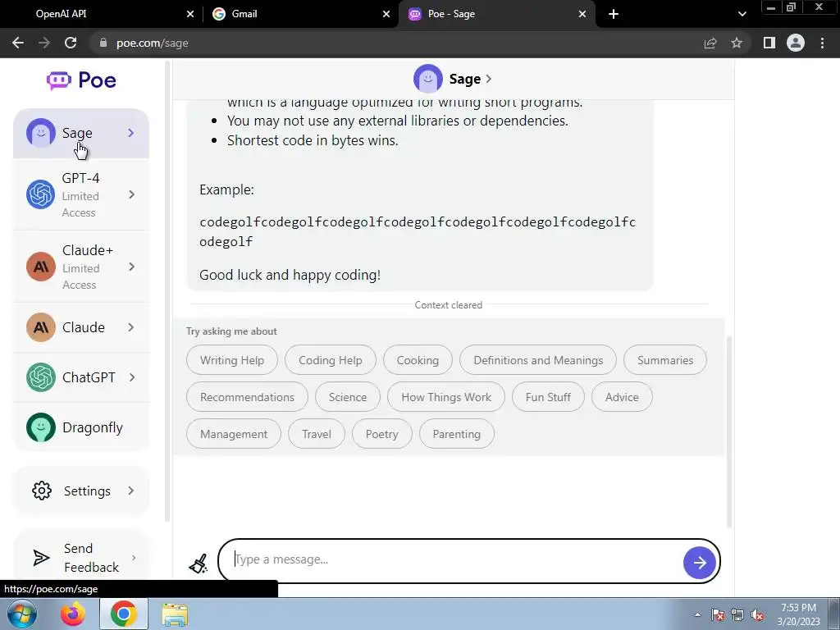Expand the ChatGPT chevron
The height and width of the screenshot is (630, 840).
pos(132,377)
